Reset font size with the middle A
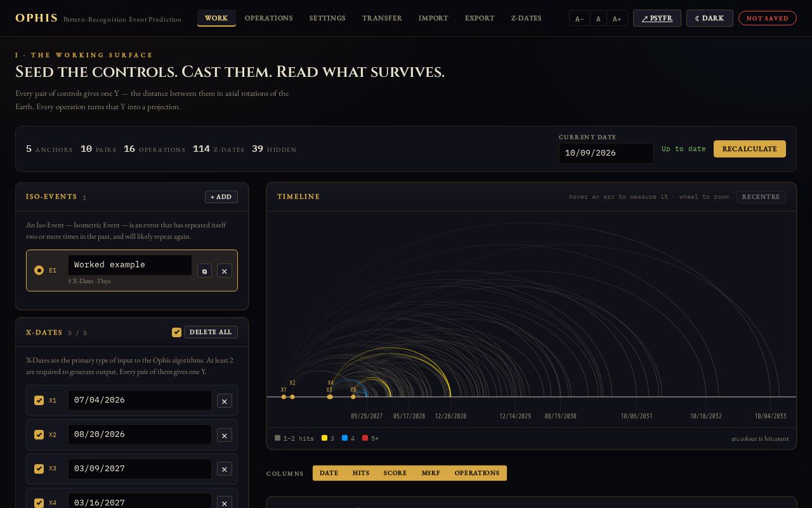 (598, 18)
